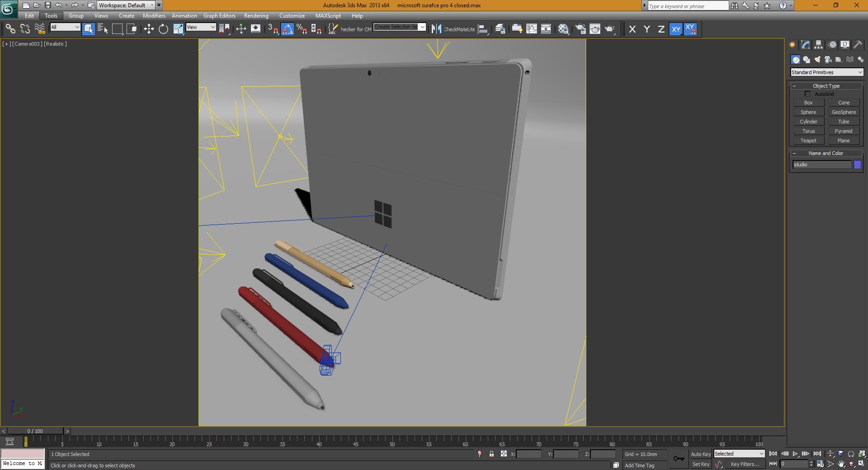This screenshot has width=868, height=470.
Task: Click the Select and Link tool
Action: click(x=10, y=29)
